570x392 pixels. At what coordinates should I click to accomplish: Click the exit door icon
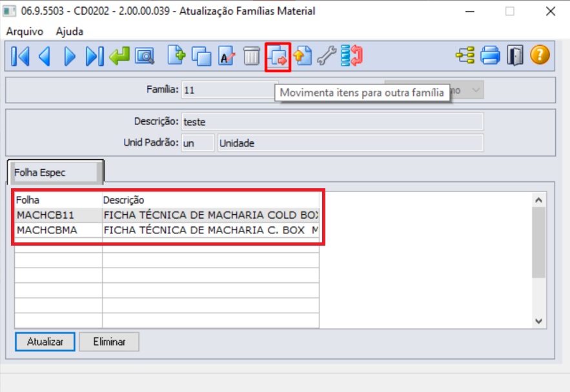(x=515, y=55)
